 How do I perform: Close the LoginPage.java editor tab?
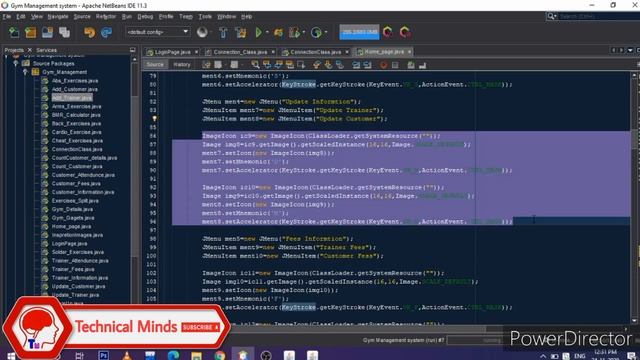pos(196,52)
